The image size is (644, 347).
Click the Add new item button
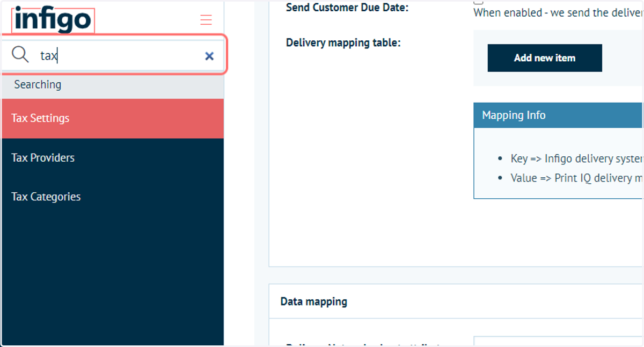point(545,58)
